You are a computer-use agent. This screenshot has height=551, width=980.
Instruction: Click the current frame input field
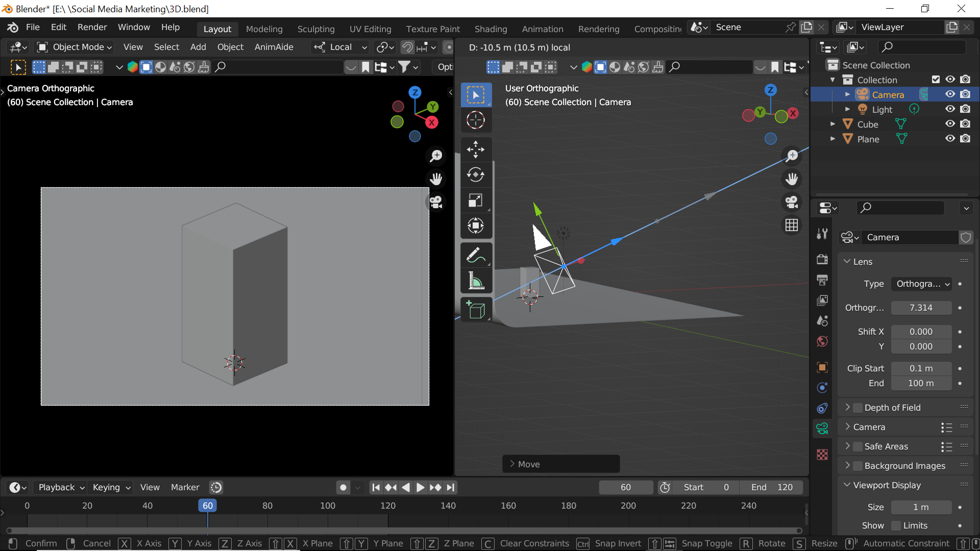625,487
